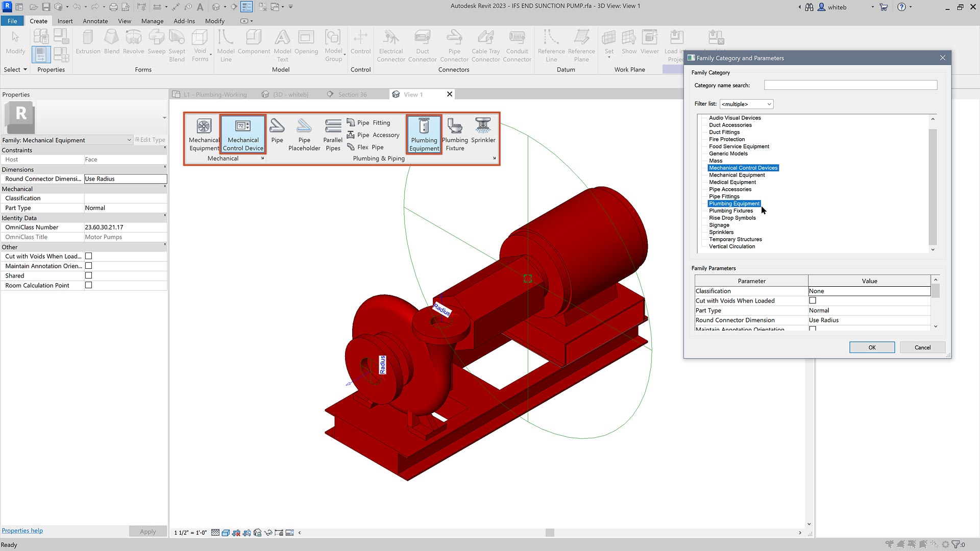980x551 pixels.
Task: Open the Properties help link
Action: (22, 531)
